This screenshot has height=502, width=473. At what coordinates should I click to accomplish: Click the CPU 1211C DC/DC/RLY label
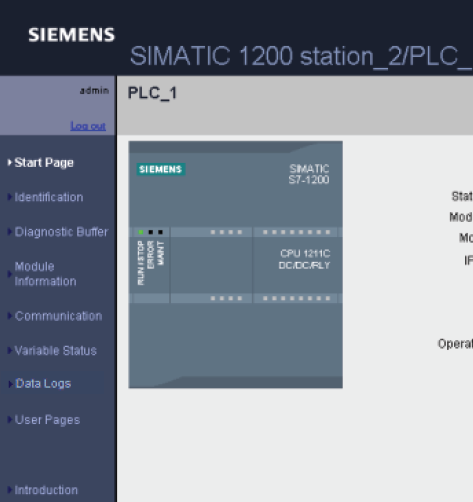click(x=304, y=259)
